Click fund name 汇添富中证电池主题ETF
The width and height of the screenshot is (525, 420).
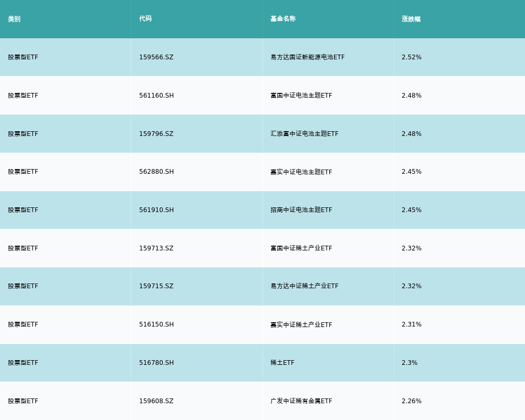pos(304,134)
